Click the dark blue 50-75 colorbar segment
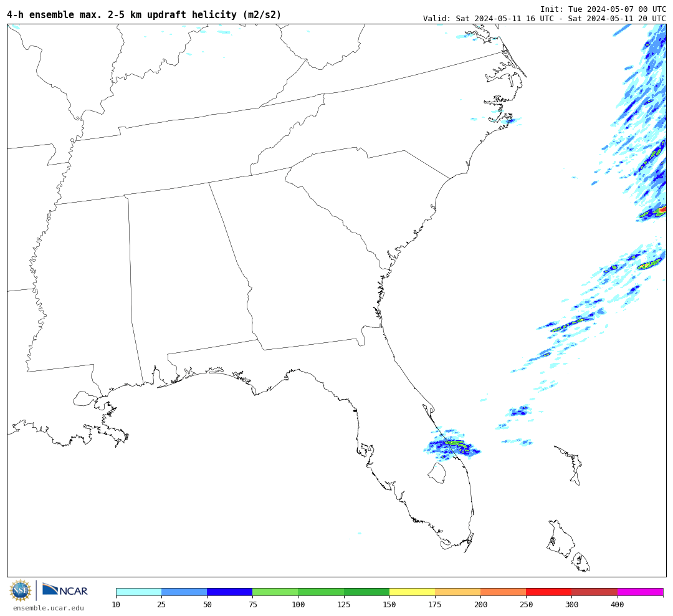This screenshot has height=616, width=673. click(229, 592)
